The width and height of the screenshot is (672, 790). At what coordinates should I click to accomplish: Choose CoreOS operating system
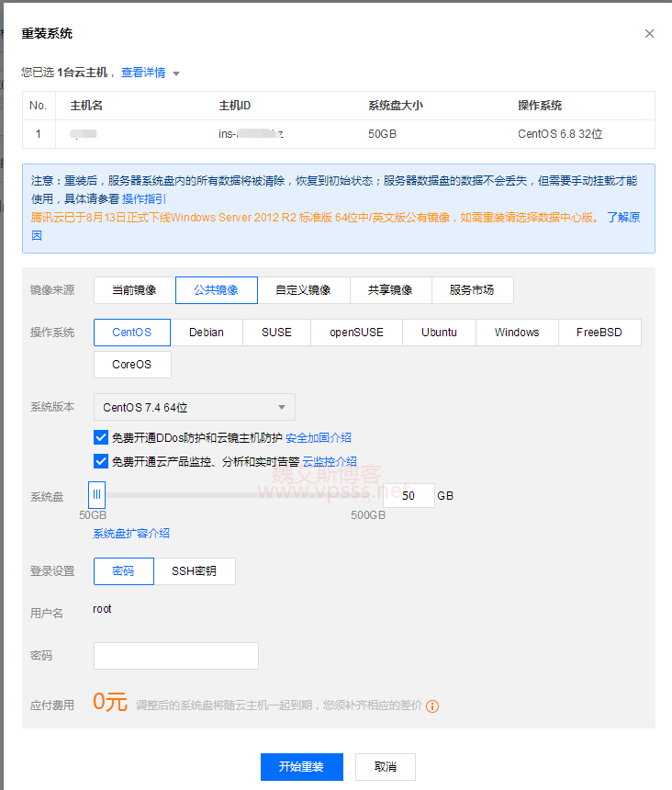(132, 365)
